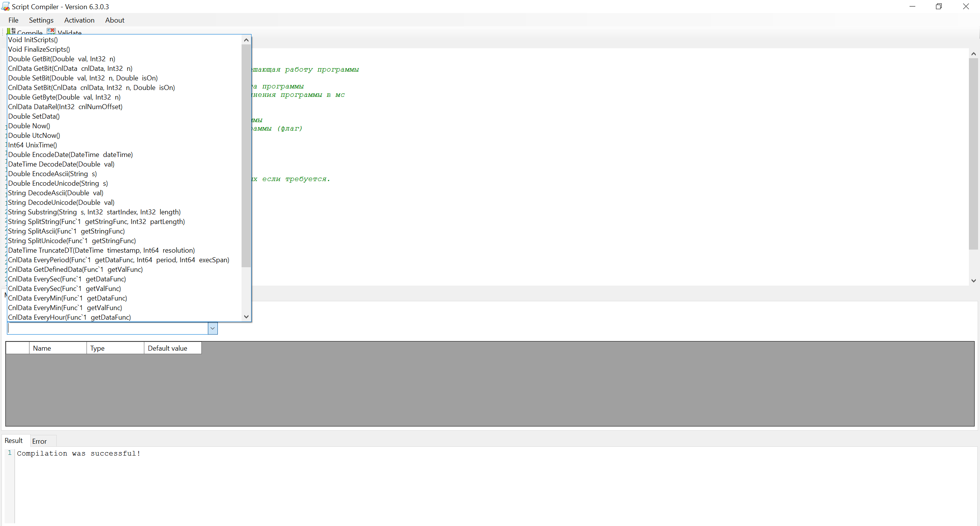This screenshot has height=526, width=980.
Task: Select Double GetByte from the dropdown list
Action: 64,97
